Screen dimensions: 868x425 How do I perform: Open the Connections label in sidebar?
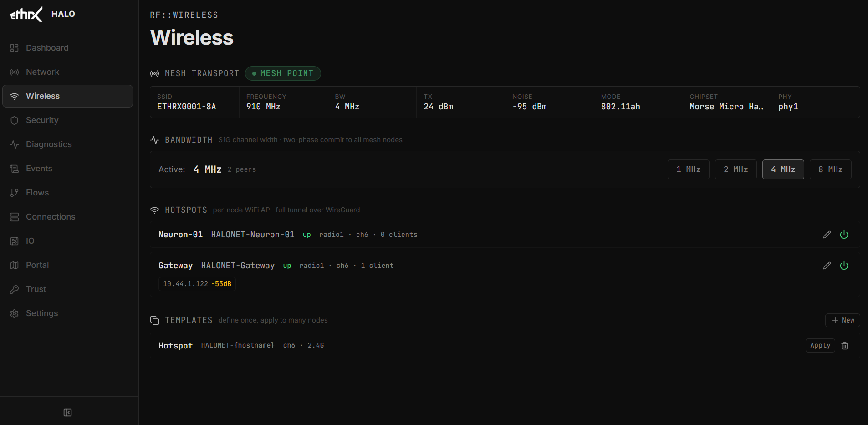coord(51,217)
